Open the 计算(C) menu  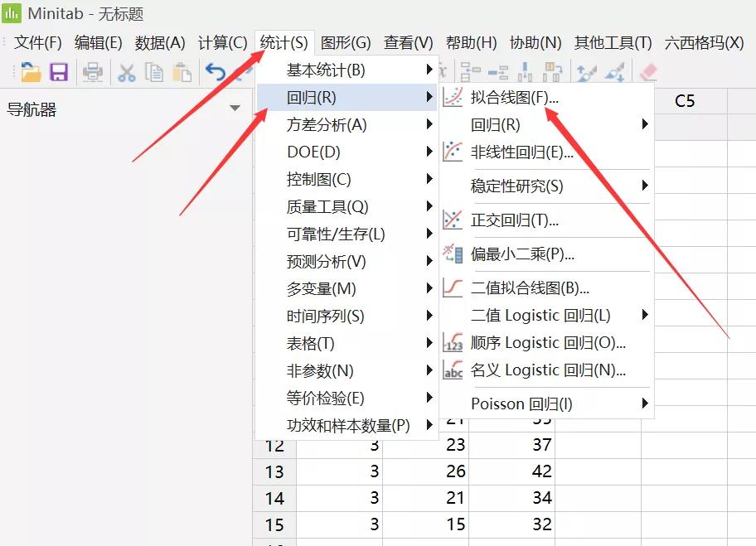222,43
